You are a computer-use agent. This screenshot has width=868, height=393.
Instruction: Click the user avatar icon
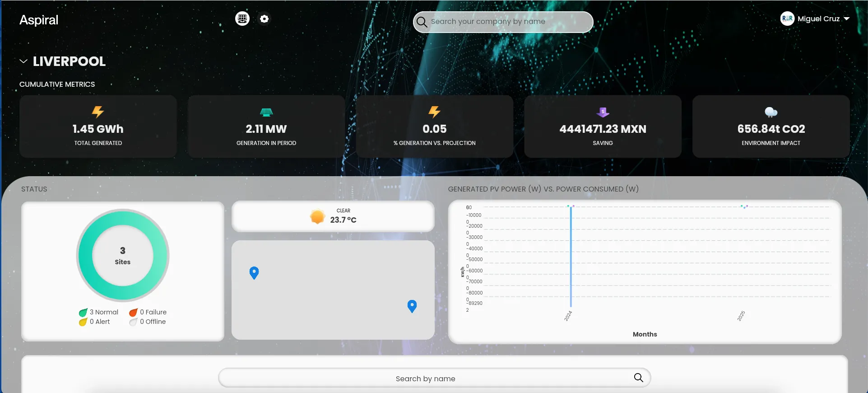[x=787, y=19]
